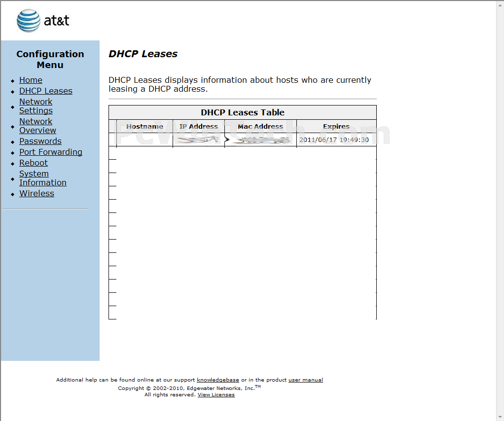The width and height of the screenshot is (504, 421).
Task: Open the support knowledgebase link
Action: (218, 380)
